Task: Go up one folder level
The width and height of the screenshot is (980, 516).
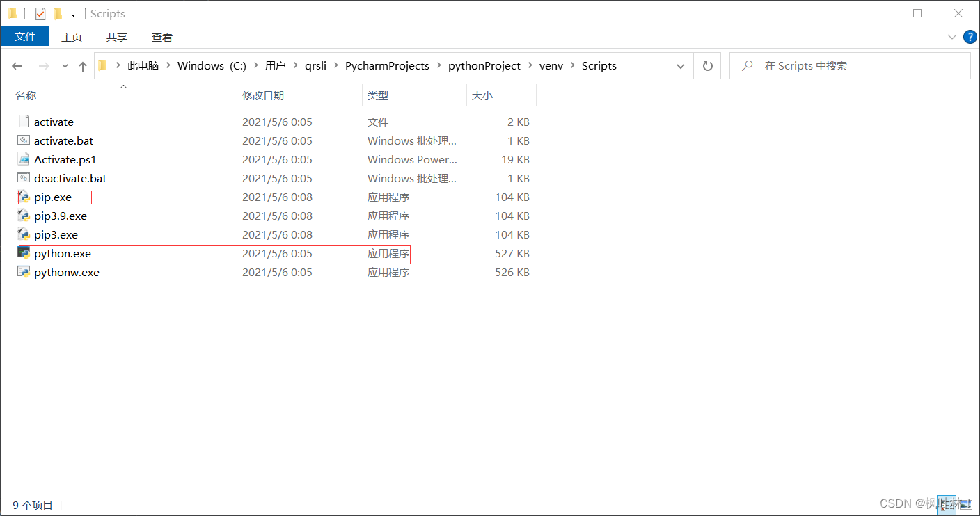Action: pyautogui.click(x=83, y=66)
